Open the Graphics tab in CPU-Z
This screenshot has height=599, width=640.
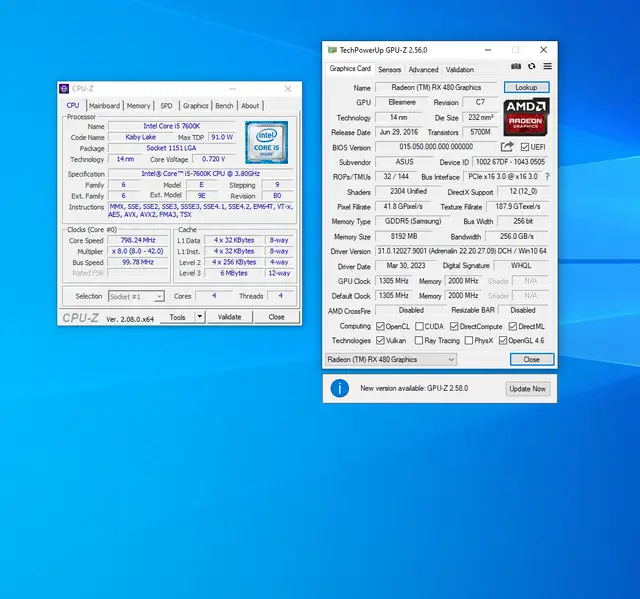(196, 106)
